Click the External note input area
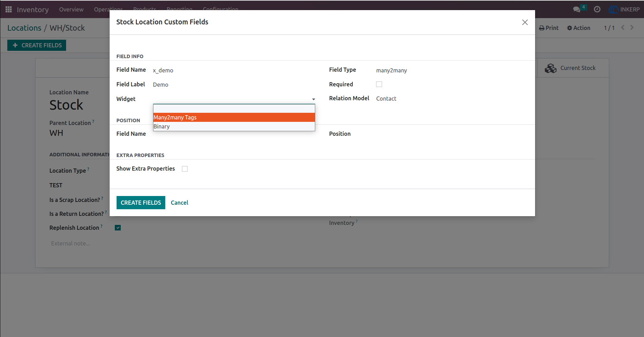 (x=71, y=243)
